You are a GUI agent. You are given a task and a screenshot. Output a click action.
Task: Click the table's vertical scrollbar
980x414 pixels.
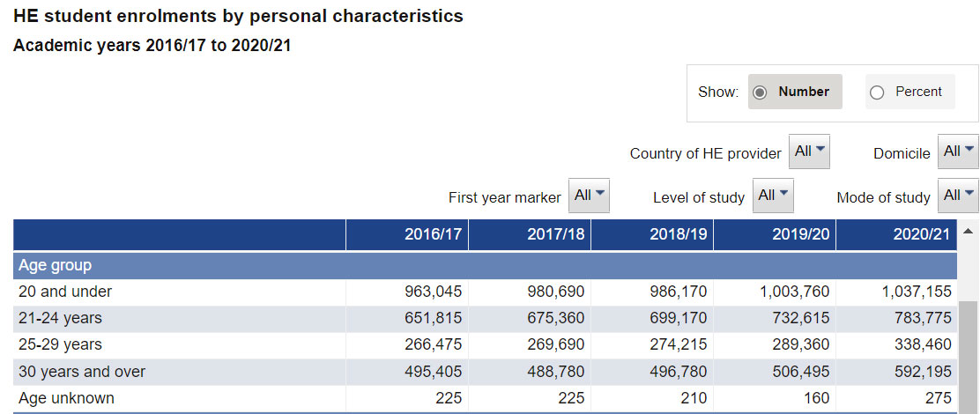(968, 352)
